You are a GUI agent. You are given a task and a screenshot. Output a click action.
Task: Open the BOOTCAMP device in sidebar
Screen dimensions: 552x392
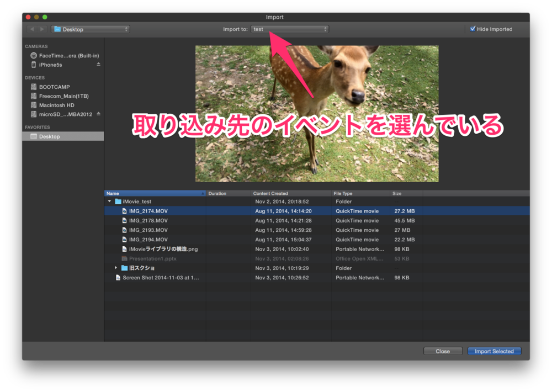55,87
